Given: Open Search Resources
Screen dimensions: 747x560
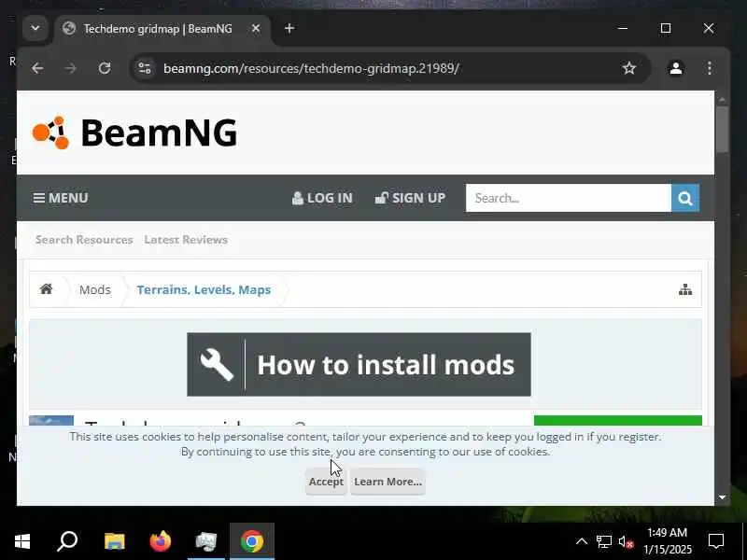Looking at the screenshot, I should pos(84,240).
